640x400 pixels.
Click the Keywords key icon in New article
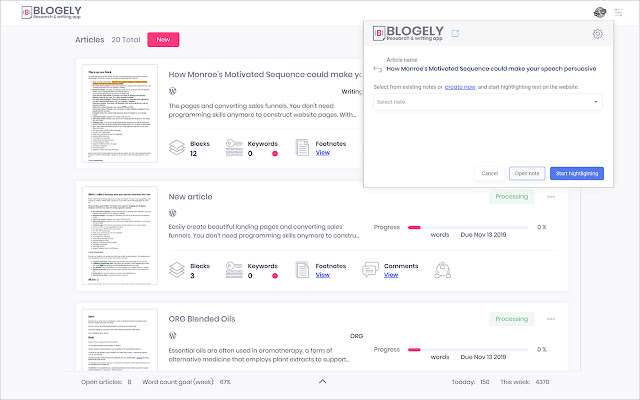[x=234, y=270]
